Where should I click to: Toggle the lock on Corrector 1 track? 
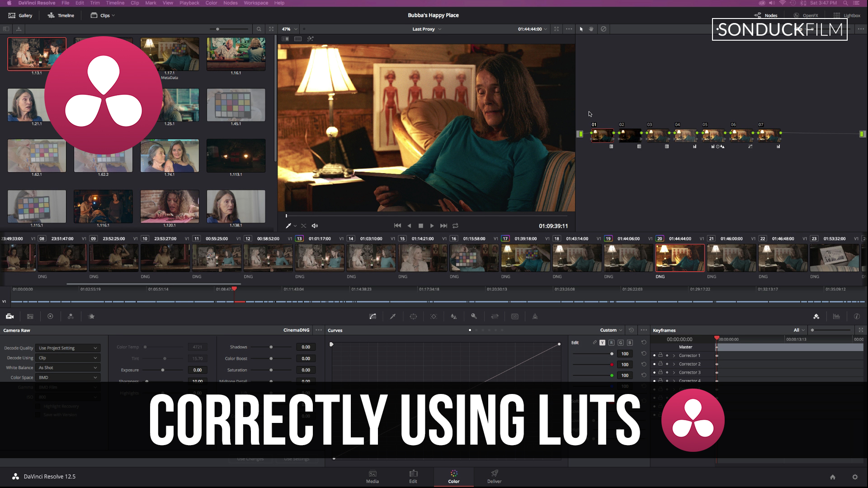660,356
